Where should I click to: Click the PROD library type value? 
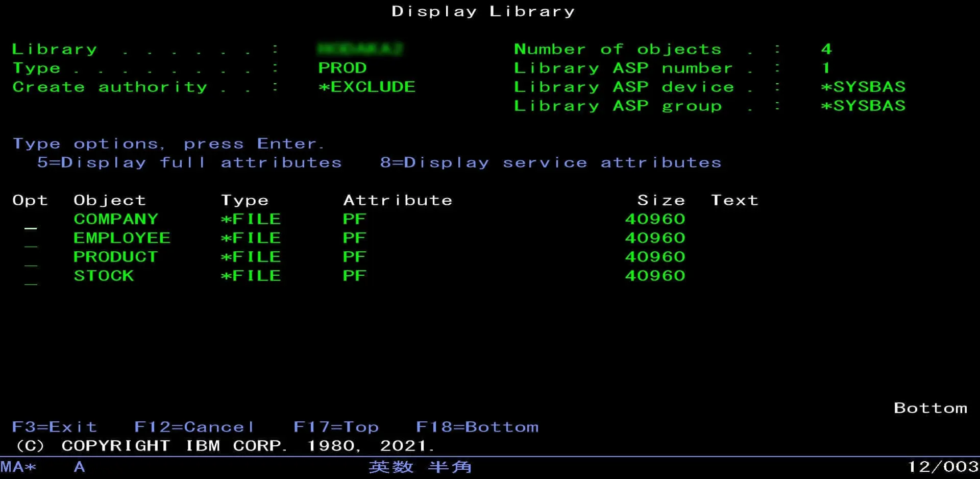point(342,68)
